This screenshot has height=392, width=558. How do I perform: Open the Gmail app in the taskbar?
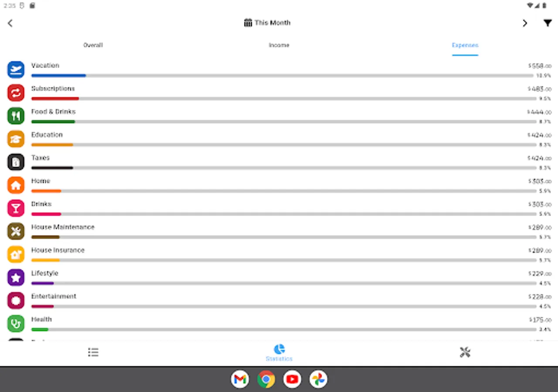pyautogui.click(x=240, y=379)
